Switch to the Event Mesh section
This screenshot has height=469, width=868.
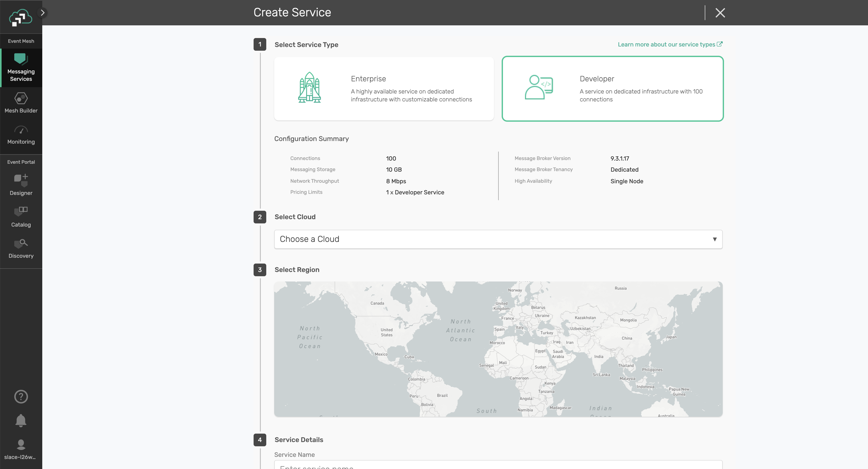(21, 41)
